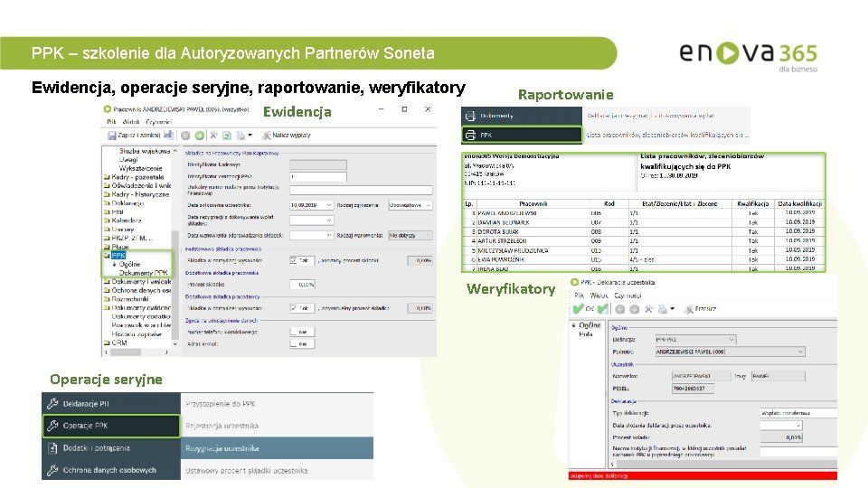Toggle Tak checkbox under Dodatkowa składka pracodawcy
The height and width of the screenshot is (488, 868).
294,308
